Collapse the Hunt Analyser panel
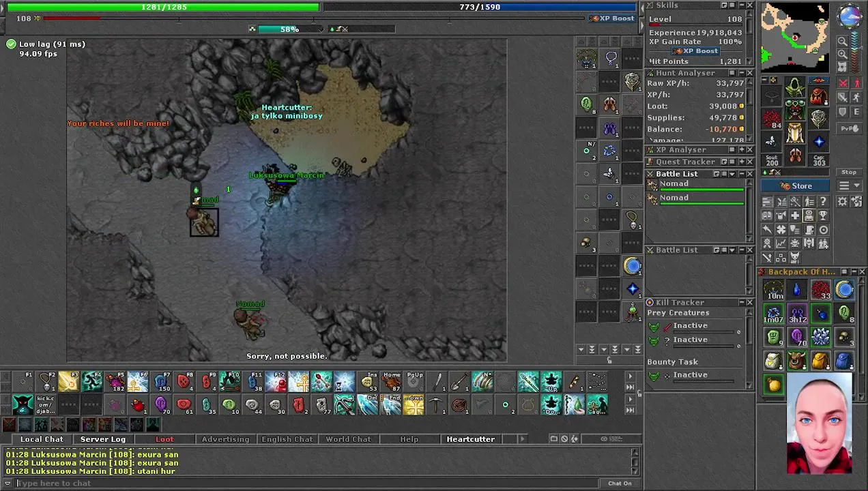The height and width of the screenshot is (491, 868). (x=740, y=73)
